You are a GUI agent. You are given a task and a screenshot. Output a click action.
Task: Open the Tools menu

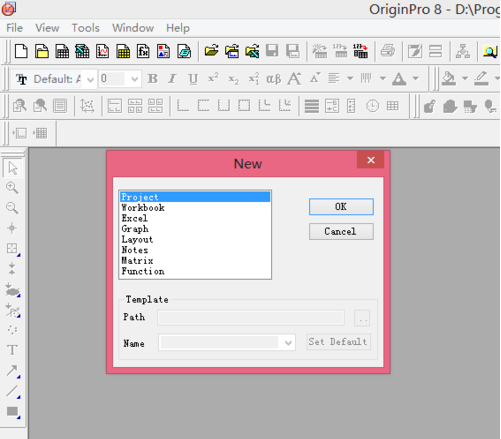pyautogui.click(x=86, y=28)
